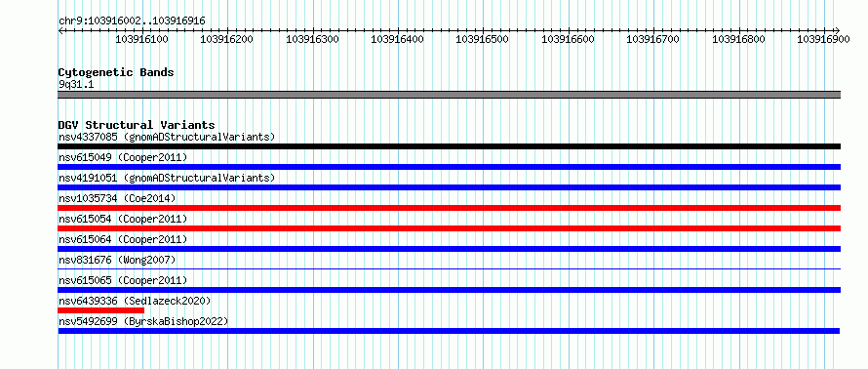Click ruler position label 103916700
868x369 pixels.
tap(652, 39)
